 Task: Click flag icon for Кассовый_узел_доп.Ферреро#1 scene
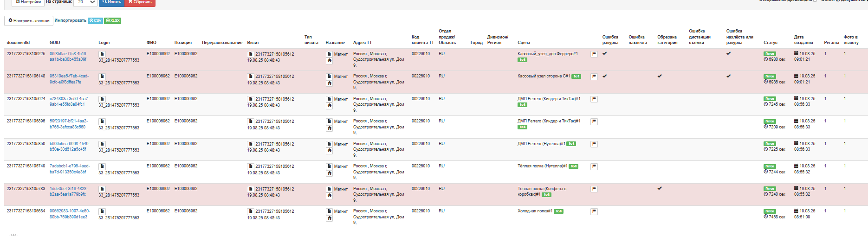click(x=594, y=54)
